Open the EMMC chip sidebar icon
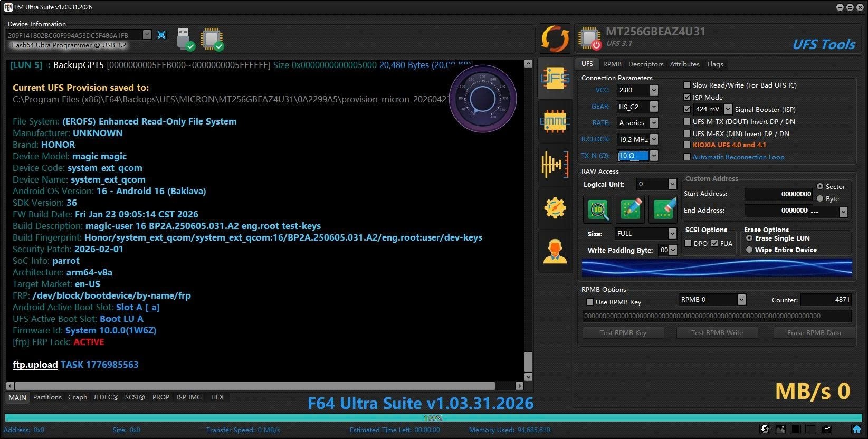Image resolution: width=868 pixels, height=439 pixels. click(555, 121)
